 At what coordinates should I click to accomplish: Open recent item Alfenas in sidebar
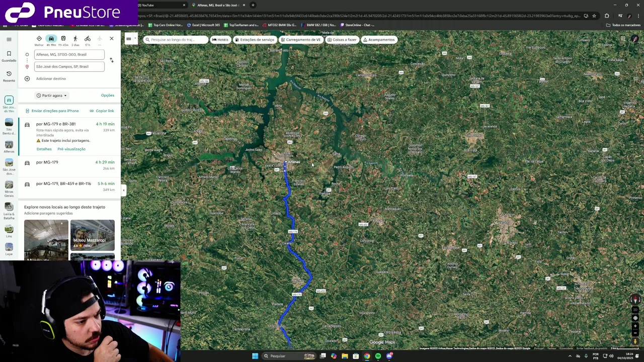coord(9,147)
